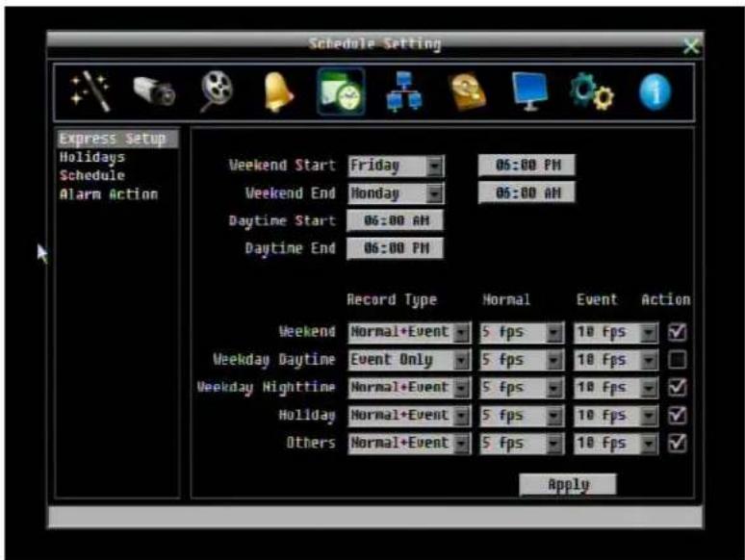Screen dimensions: 745x560
Task: Uncheck the Weekday Nighttime action checkbox
Action: tap(677, 388)
